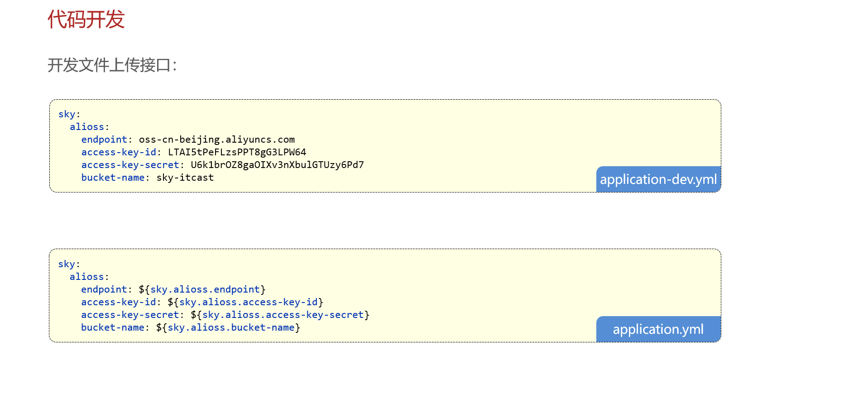Click the access-key-secret key in the application.yml block
Image resolution: width=868 pixels, height=399 pixels.
point(130,315)
